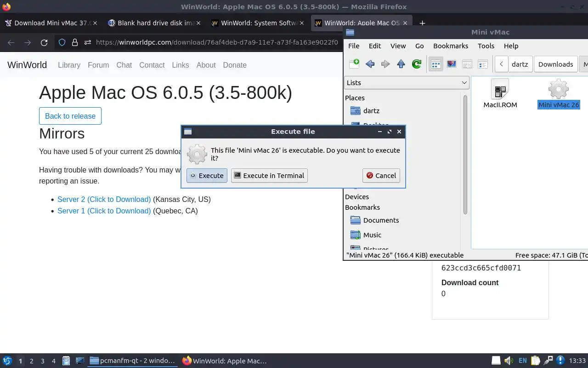Open the Bookmarks menu in file manager
Screen dimensions: 588x368
[x=451, y=46]
